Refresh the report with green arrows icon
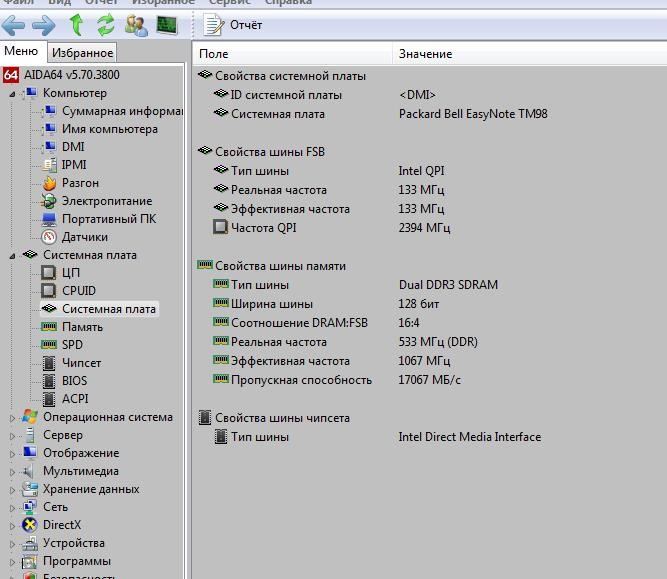 point(105,24)
